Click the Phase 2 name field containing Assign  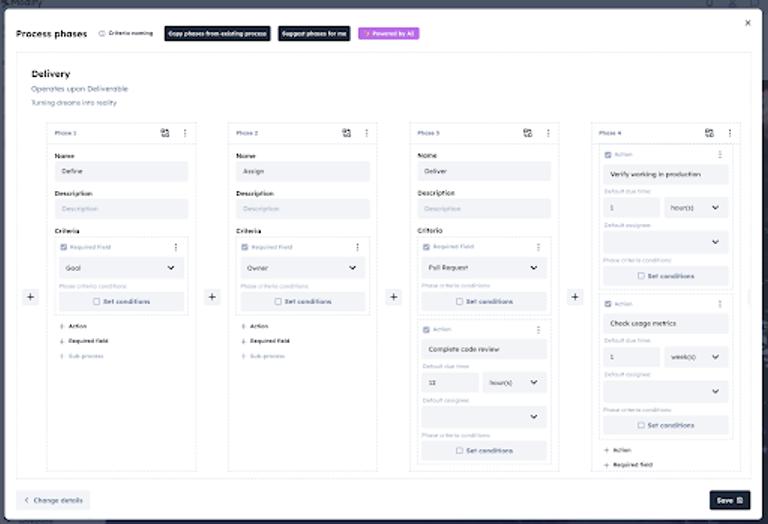click(x=303, y=171)
